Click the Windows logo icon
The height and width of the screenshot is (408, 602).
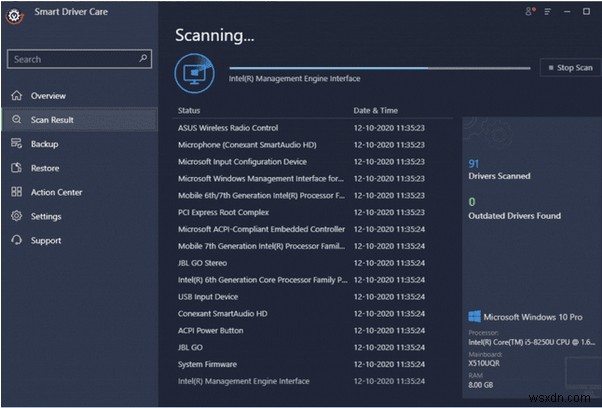[x=475, y=317]
